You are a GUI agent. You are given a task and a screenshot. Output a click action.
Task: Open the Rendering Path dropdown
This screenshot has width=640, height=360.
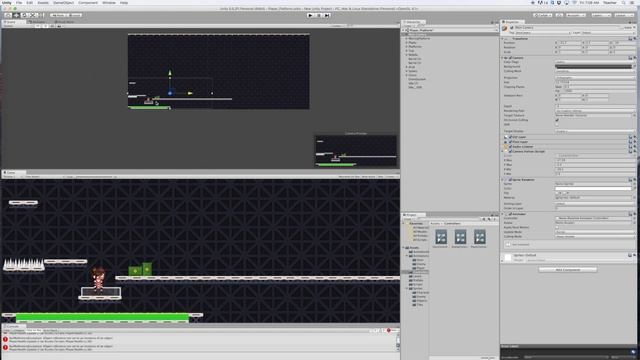tap(595, 111)
